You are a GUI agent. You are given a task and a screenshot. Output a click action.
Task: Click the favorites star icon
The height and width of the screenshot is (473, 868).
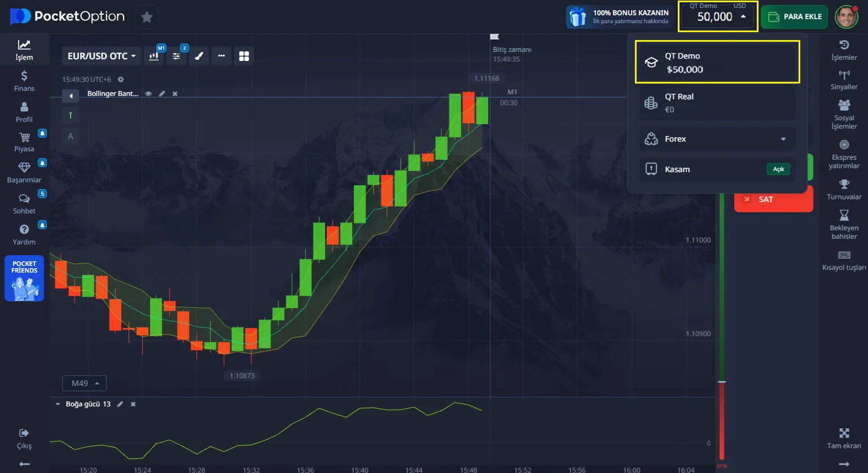pos(147,17)
